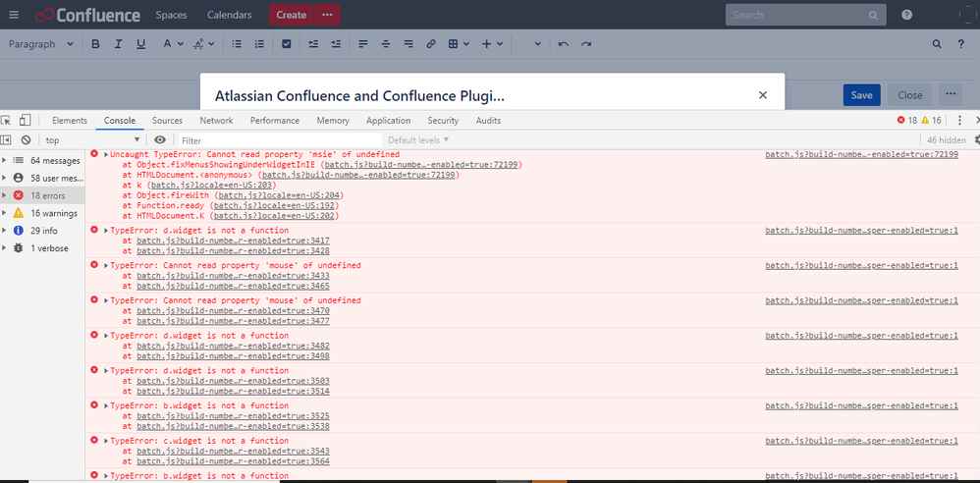Click the 18 errors counter badge
This screenshot has height=483, width=980.
(x=907, y=120)
